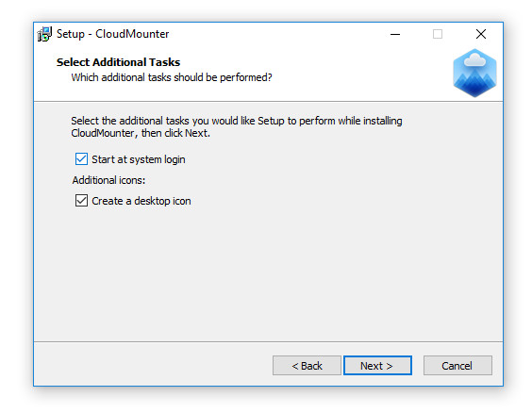Minimize the Setup window
532x413 pixels.
click(395, 34)
